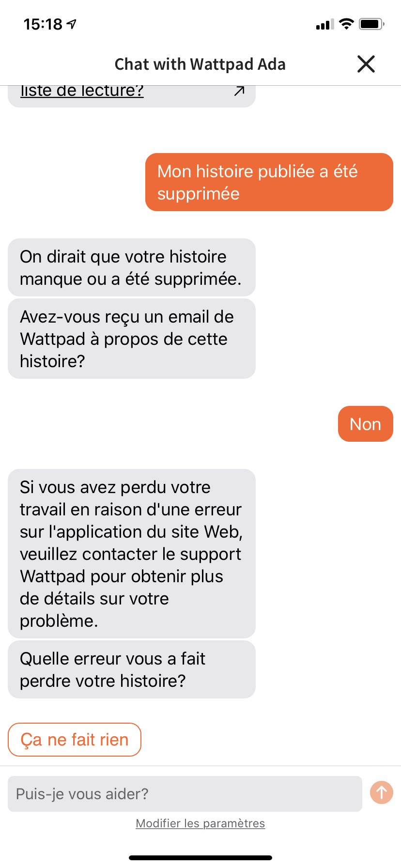The width and height of the screenshot is (401, 868).
Task: Tap the "Quelle erreur vous a fait perdre" message
Action: pyautogui.click(x=132, y=669)
